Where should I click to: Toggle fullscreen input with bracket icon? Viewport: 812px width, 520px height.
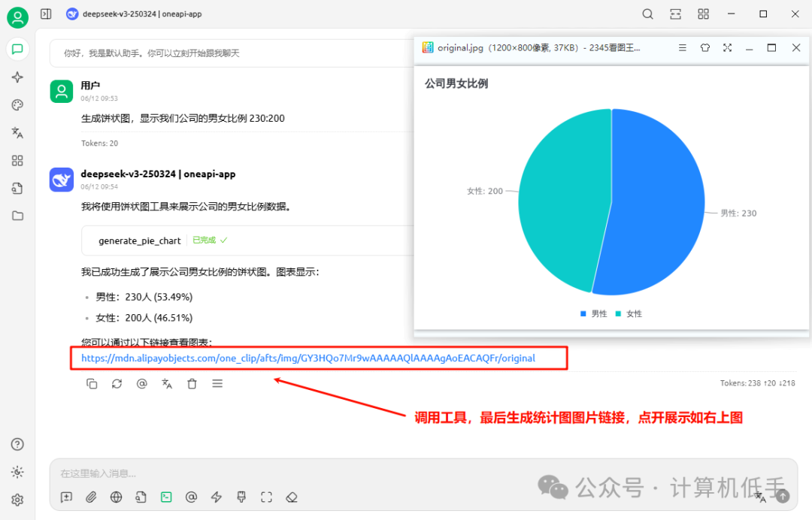265,497
